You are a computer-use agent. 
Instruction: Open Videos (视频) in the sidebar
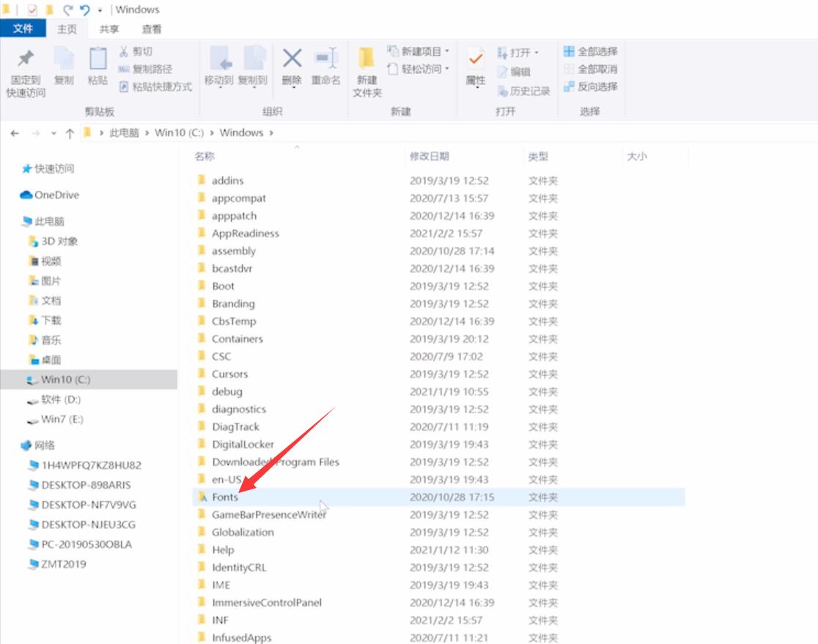click(45, 261)
